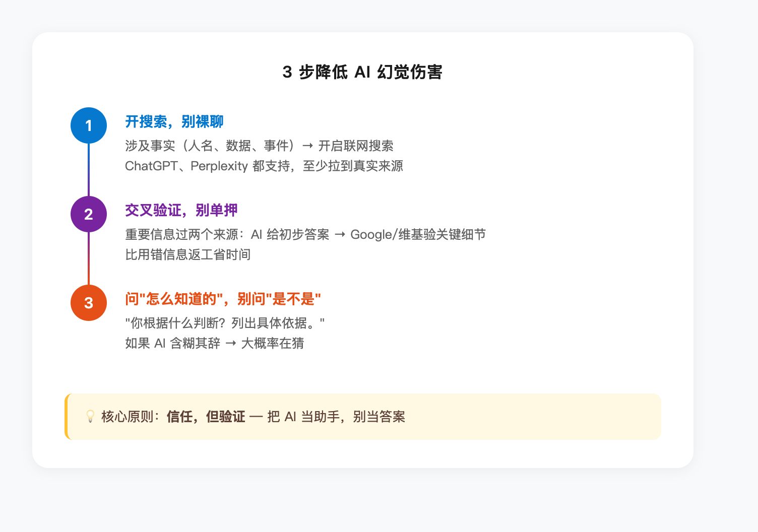Screen dimensions: 758x532
Task: Click the title '3 步降低 AI 幻觉伤害'
Action: (x=362, y=72)
